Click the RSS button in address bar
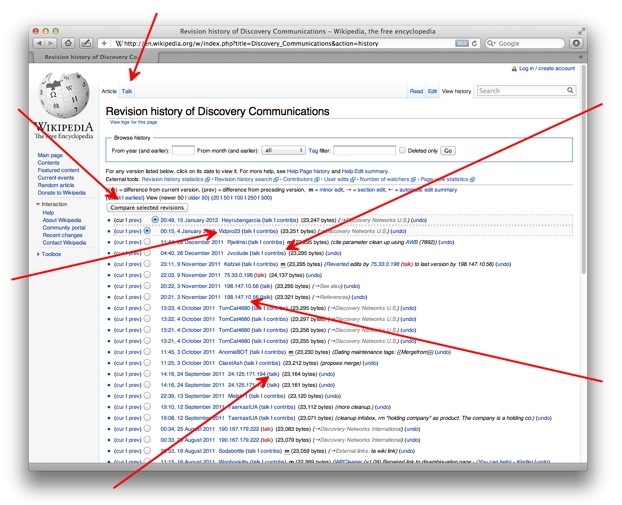This screenshot has width=622, height=505. (462, 43)
